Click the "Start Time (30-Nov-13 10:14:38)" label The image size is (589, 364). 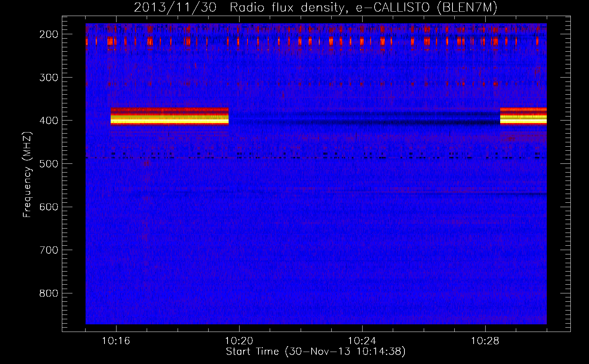(x=316, y=351)
